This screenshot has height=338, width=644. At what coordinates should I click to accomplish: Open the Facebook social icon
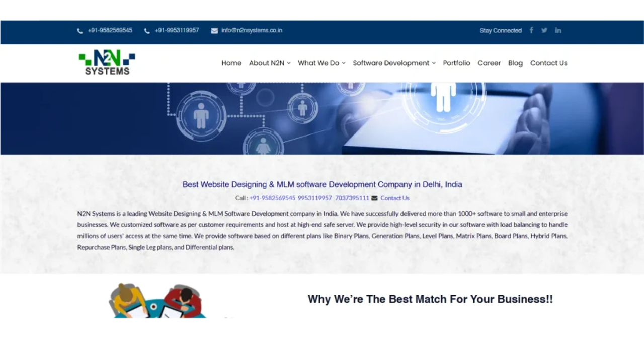tap(531, 30)
